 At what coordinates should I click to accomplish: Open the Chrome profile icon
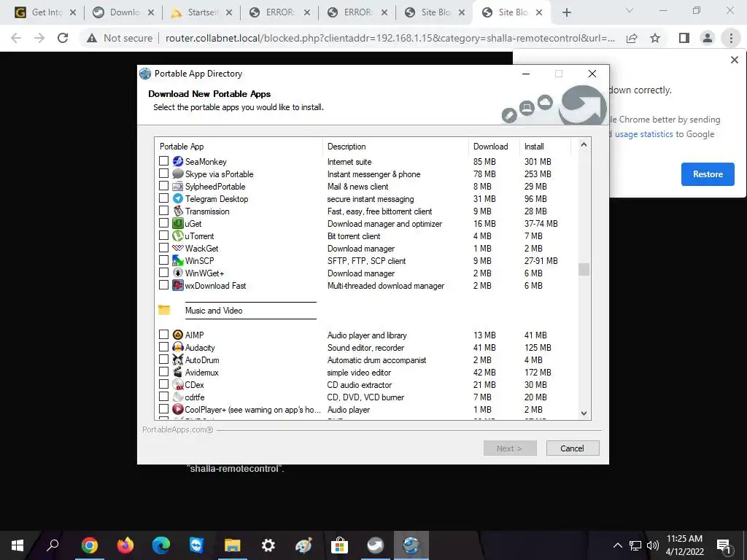click(708, 38)
